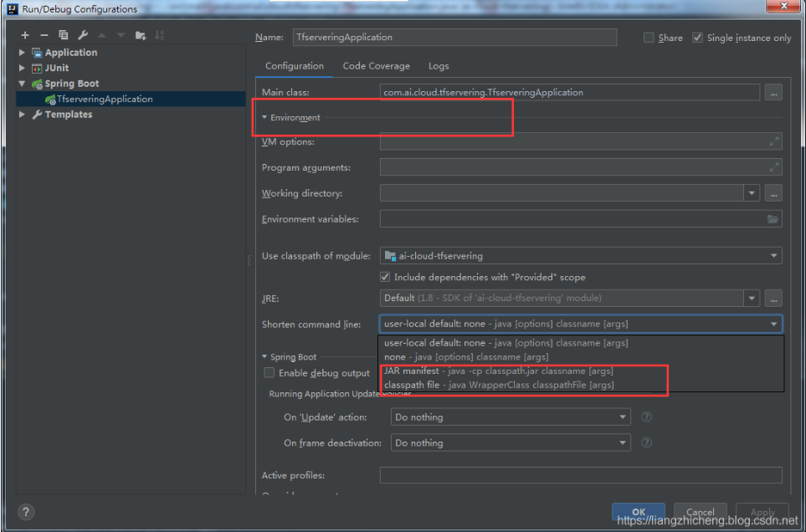Expand the JUnit tree node
The height and width of the screenshot is (532, 806).
coord(23,68)
